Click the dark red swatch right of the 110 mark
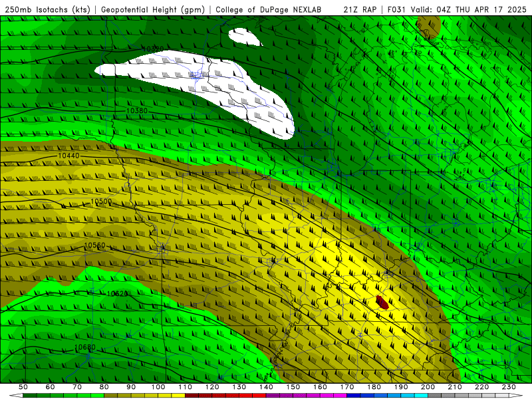The image size is (532, 399). pyautogui.click(x=192, y=396)
